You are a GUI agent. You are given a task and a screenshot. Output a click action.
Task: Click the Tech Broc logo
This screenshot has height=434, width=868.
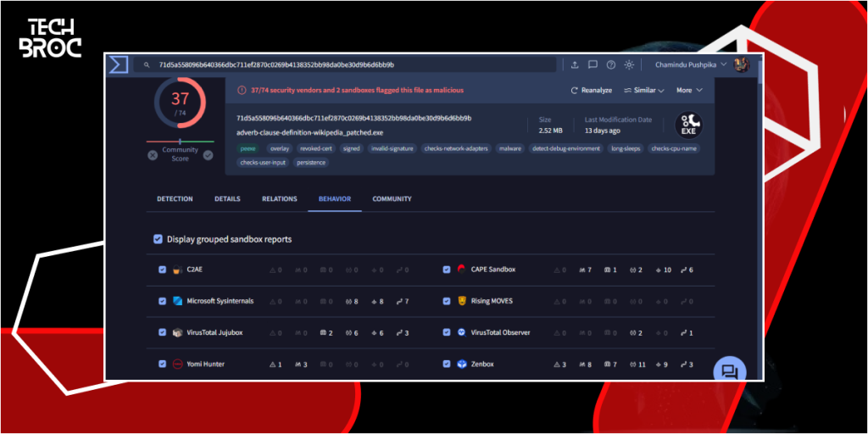click(x=50, y=39)
